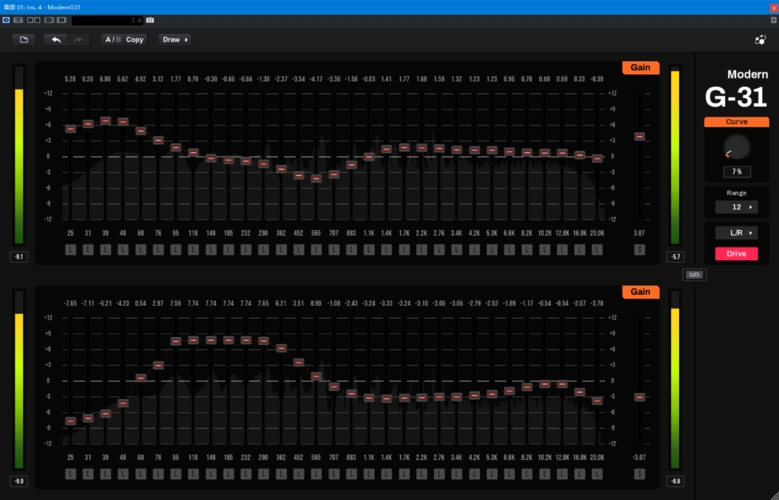Image resolution: width=779 pixels, height=500 pixels.
Task: Click the Curve knob
Action: pos(736,147)
